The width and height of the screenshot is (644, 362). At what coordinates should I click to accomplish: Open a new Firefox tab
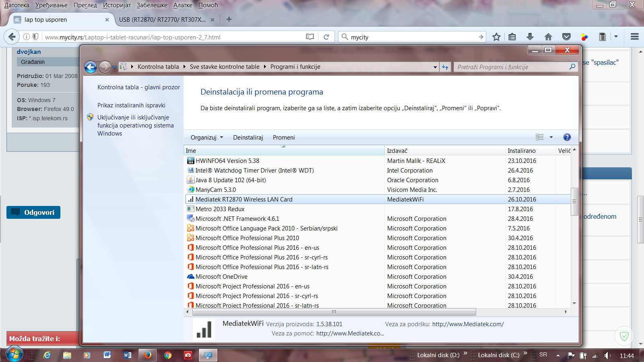click(229, 19)
